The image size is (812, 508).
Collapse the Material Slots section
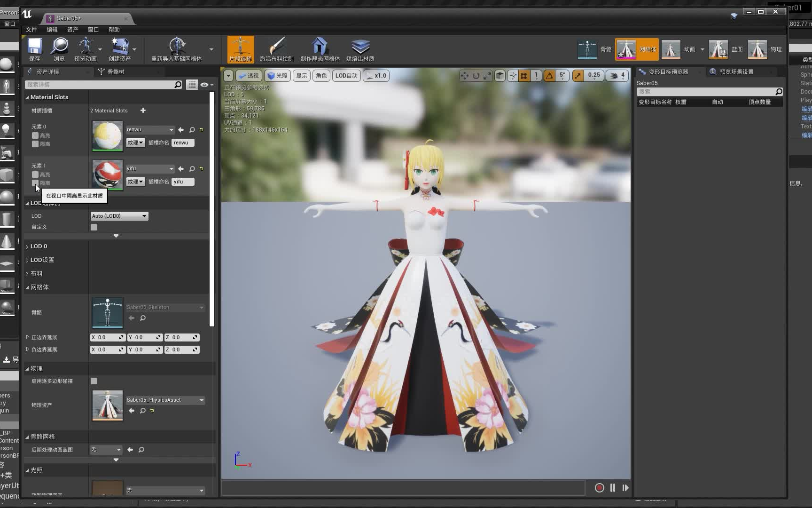[x=27, y=98]
